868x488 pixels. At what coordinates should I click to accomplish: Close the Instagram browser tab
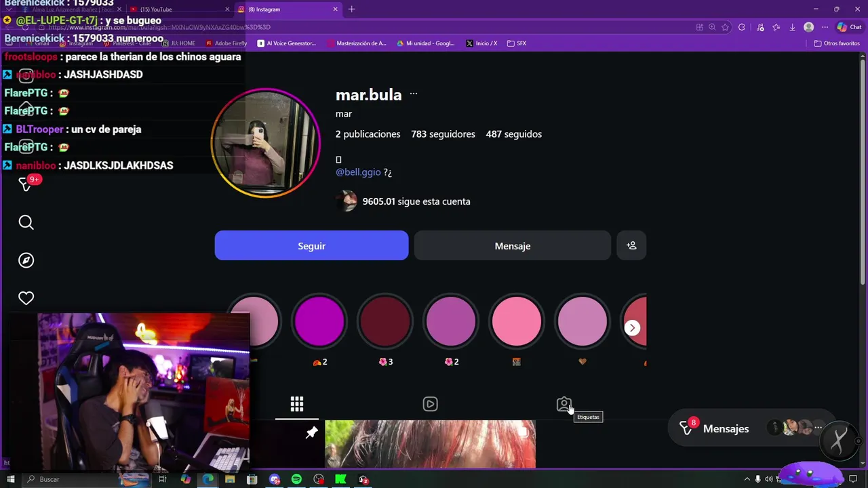click(335, 9)
